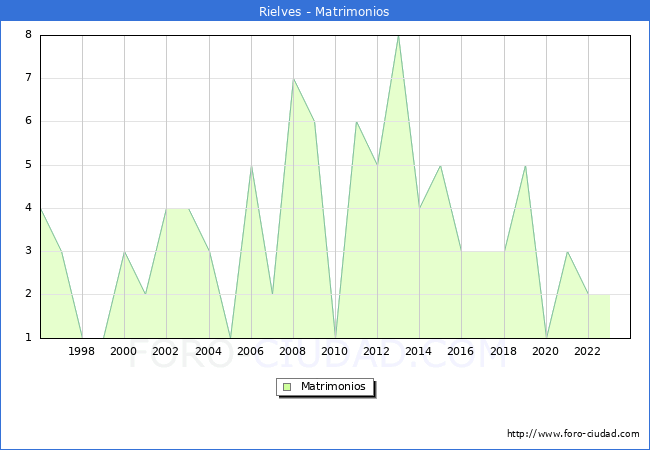Select the 1998 x-axis year label
Screen dimensions: 650x450
tap(82, 351)
